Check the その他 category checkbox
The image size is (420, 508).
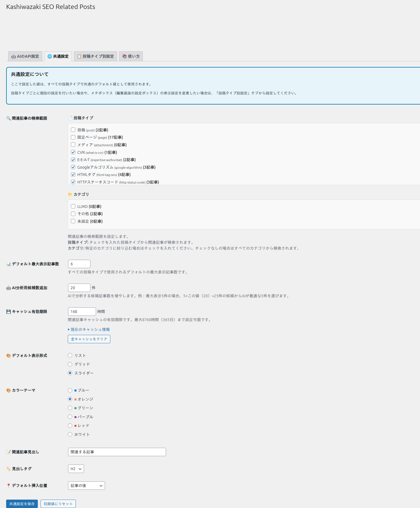(x=73, y=214)
